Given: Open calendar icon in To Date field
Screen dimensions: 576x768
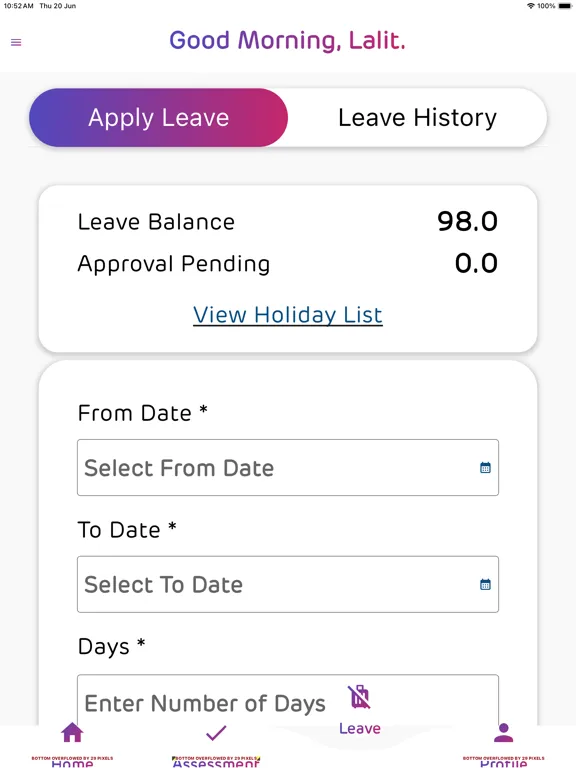Looking at the screenshot, I should pos(485,584).
